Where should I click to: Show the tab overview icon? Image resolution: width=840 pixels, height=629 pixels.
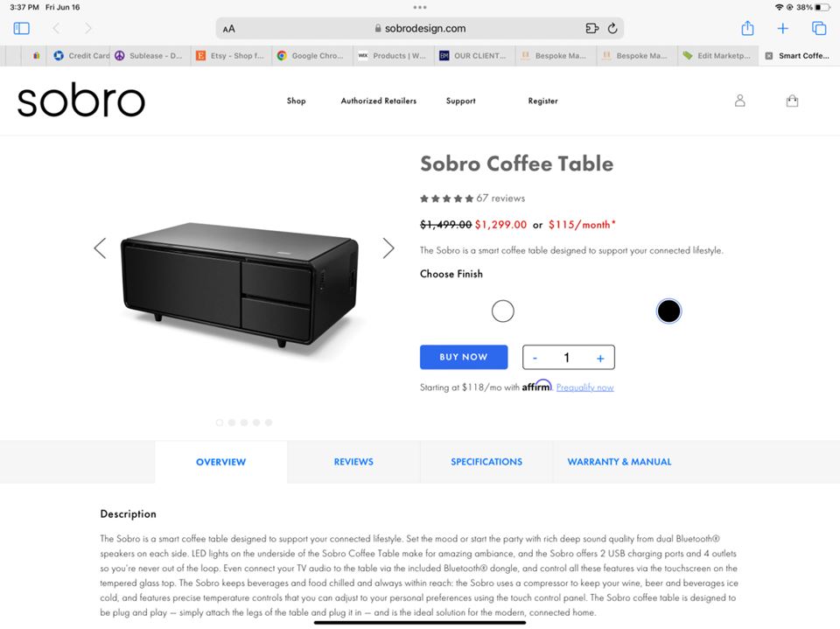819,28
